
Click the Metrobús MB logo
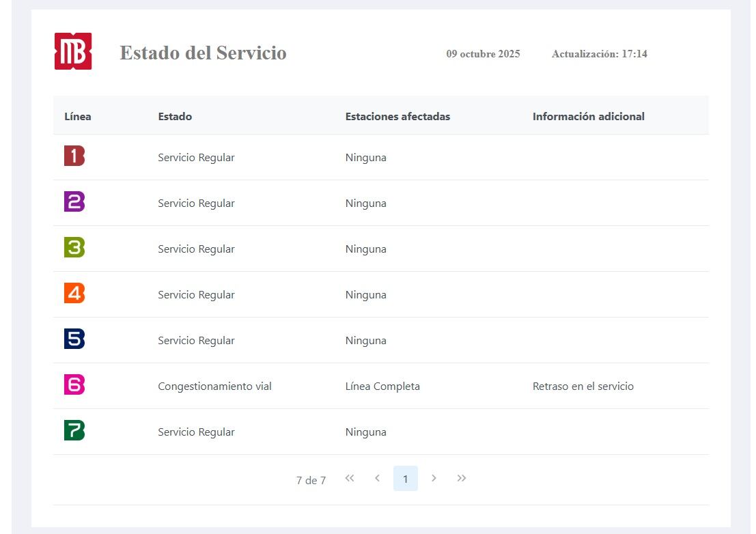click(x=73, y=51)
